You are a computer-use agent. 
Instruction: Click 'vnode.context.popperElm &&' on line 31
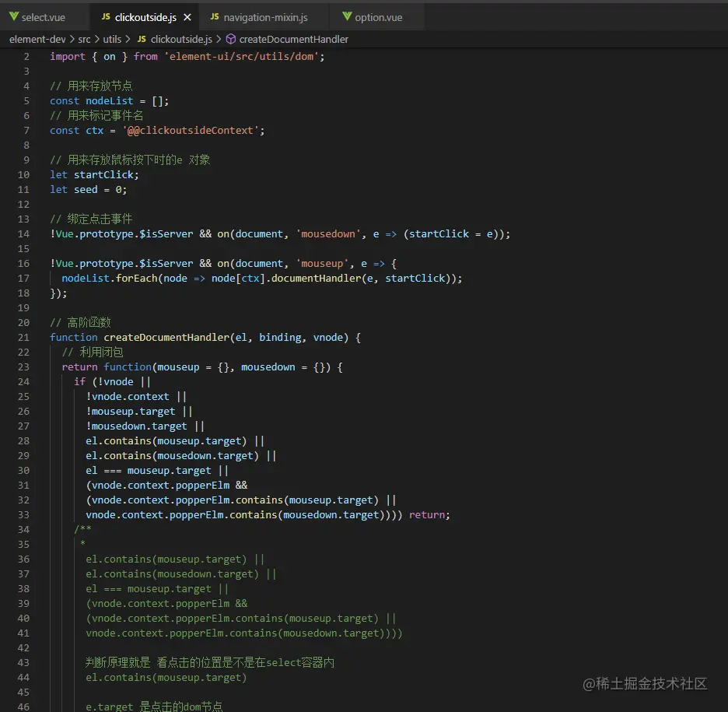pyautogui.click(x=170, y=486)
